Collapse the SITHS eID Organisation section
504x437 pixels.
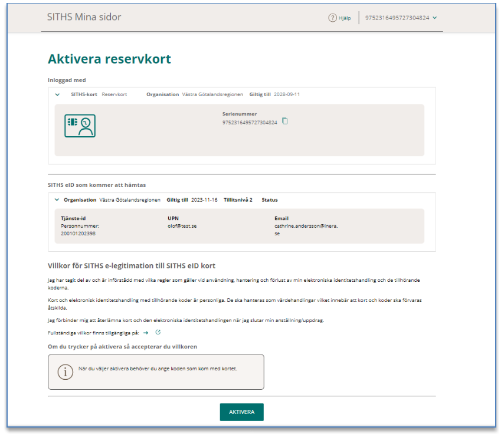(57, 200)
